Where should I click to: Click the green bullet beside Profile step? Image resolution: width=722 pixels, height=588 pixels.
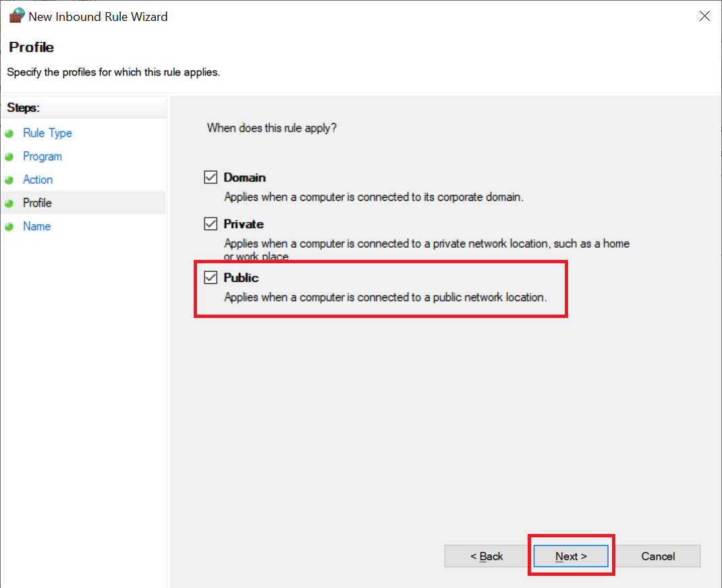9,203
